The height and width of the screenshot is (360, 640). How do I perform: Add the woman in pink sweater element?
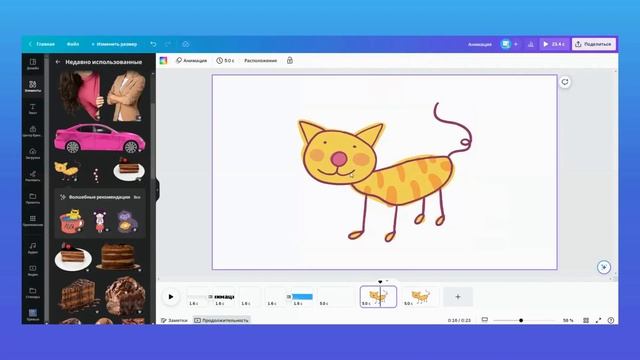click(80, 95)
